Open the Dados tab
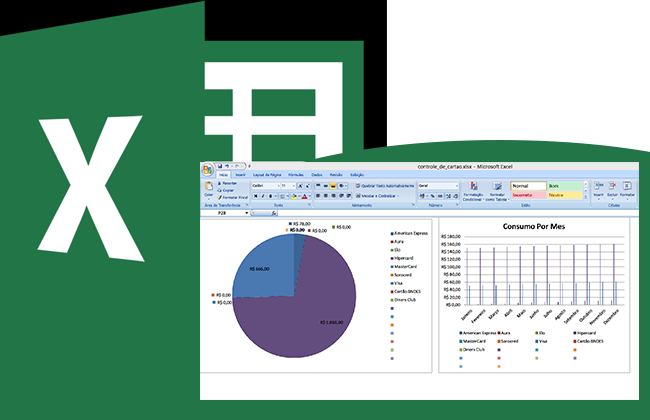 [x=317, y=175]
